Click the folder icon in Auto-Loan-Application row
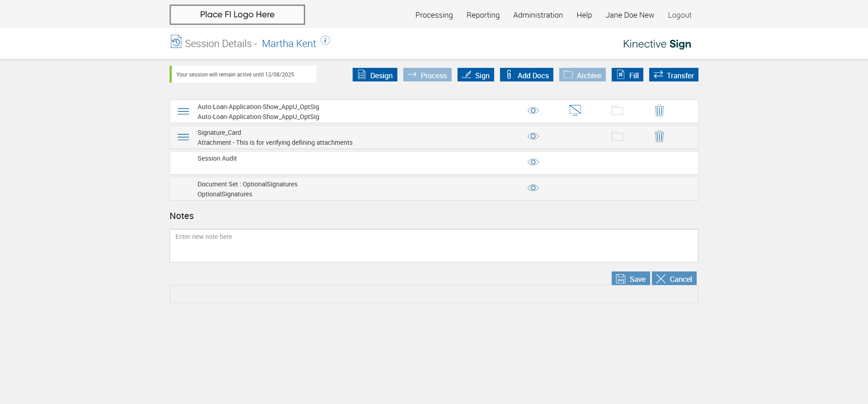Image resolution: width=868 pixels, height=404 pixels. (x=617, y=110)
